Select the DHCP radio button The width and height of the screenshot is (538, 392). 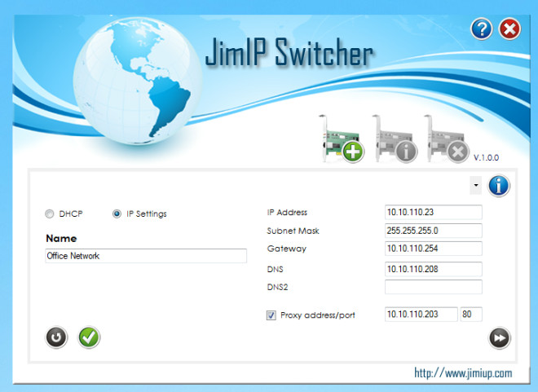pyautogui.click(x=50, y=214)
